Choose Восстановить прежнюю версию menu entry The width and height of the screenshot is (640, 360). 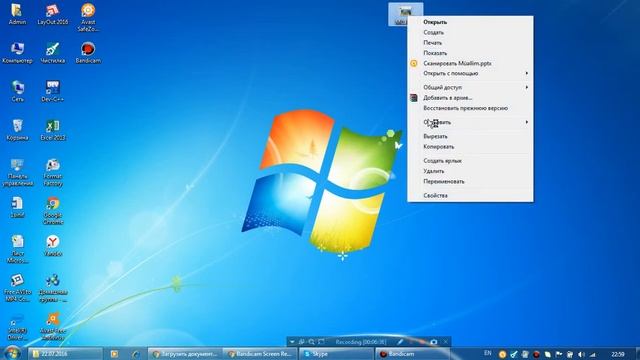click(470, 108)
